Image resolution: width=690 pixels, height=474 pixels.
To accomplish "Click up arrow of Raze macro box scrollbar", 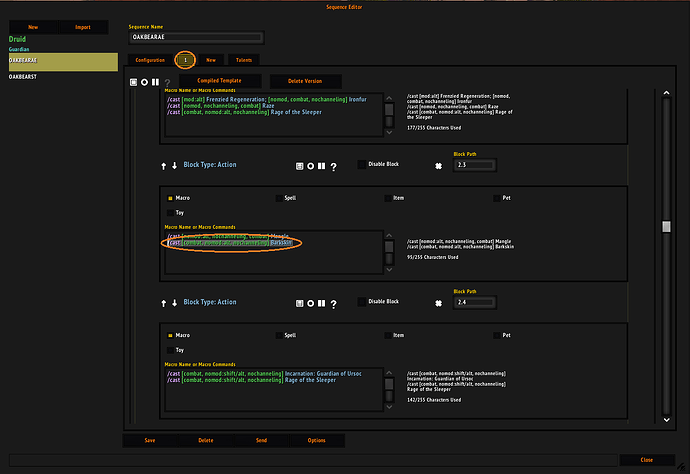I will tap(389, 99).
